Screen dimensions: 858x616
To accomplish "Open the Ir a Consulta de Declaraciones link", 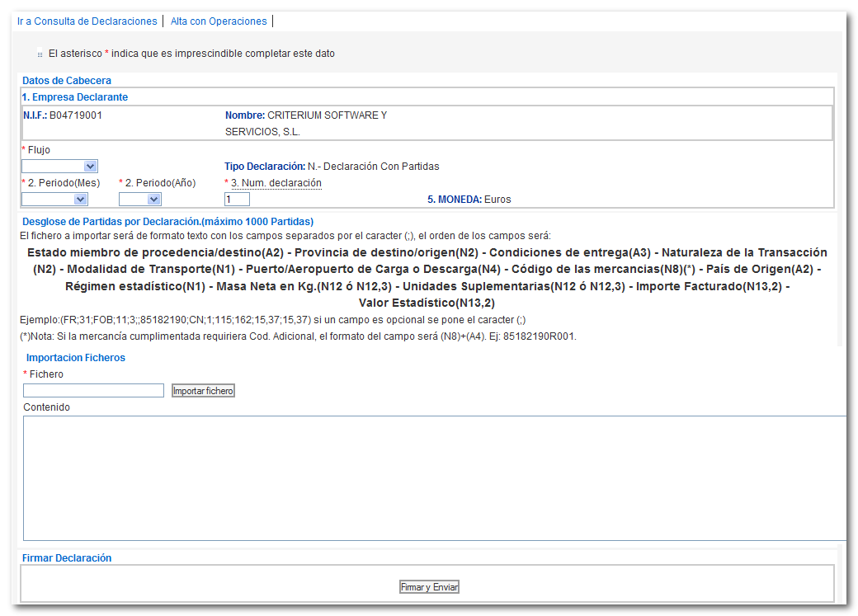I will coord(87,21).
